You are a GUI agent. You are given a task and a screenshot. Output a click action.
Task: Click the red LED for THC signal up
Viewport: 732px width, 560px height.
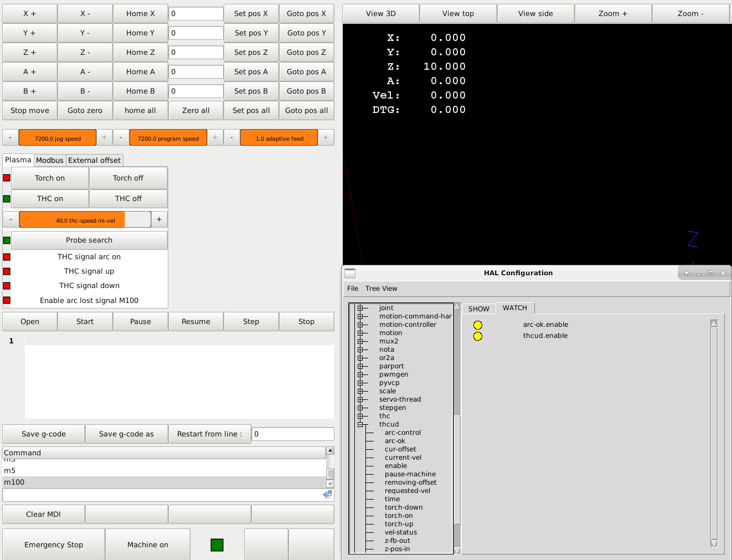tap(7, 271)
